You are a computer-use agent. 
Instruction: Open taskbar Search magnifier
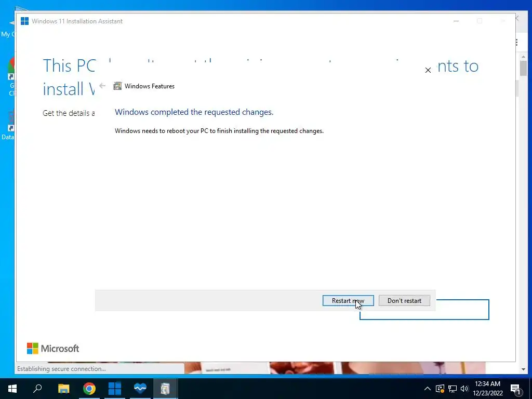pyautogui.click(x=37, y=389)
